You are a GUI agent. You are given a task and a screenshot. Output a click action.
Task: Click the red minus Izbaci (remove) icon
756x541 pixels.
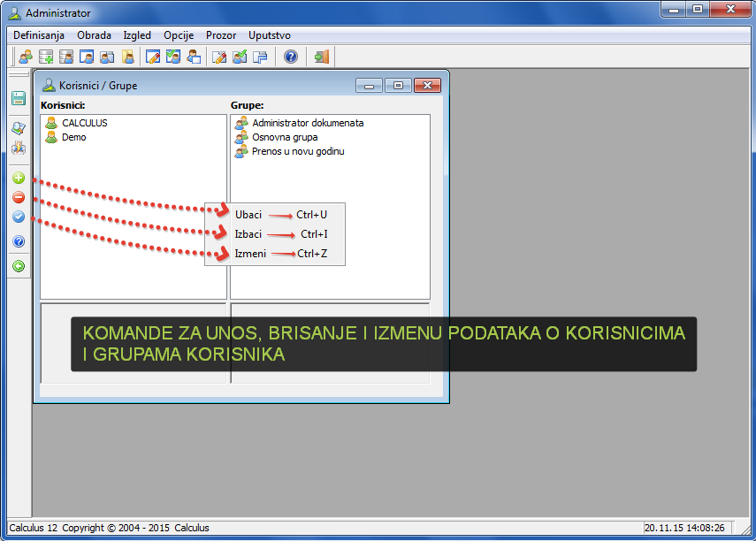coord(19,197)
